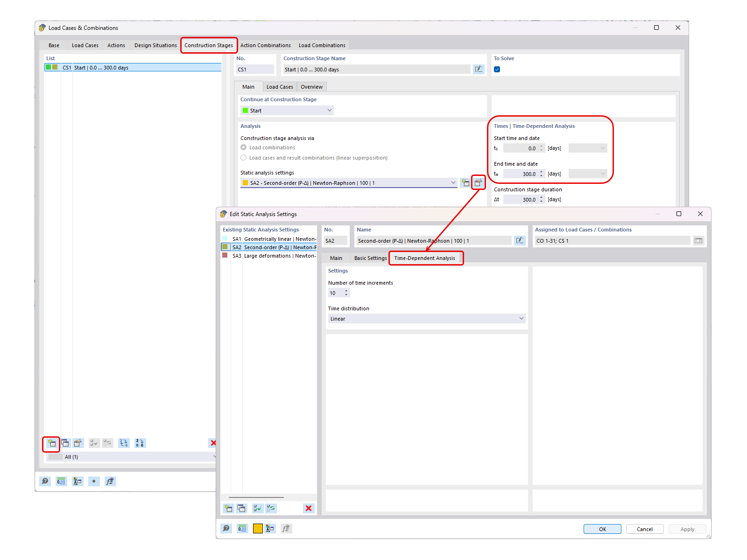
Task: Apply the static analysis changes
Action: (x=687, y=529)
